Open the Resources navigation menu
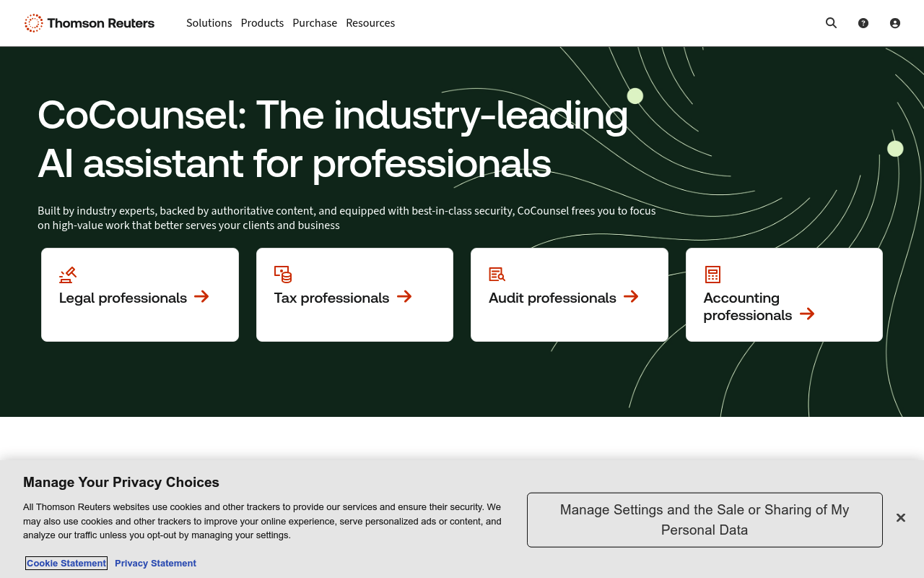 [370, 23]
